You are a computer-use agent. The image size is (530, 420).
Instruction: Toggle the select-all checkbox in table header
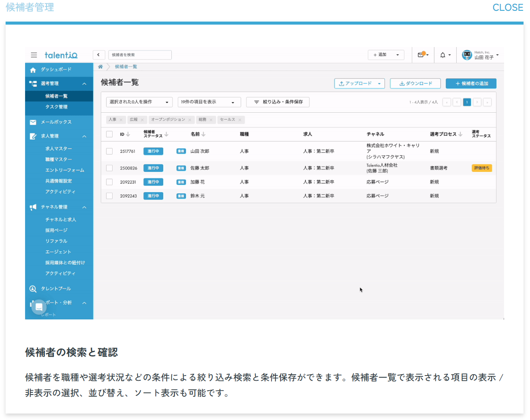pos(109,134)
